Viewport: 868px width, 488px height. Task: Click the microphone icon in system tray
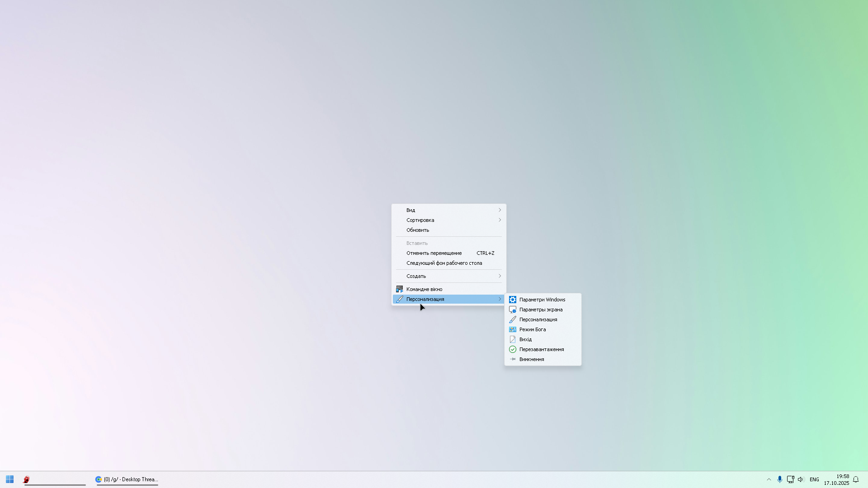click(779, 479)
